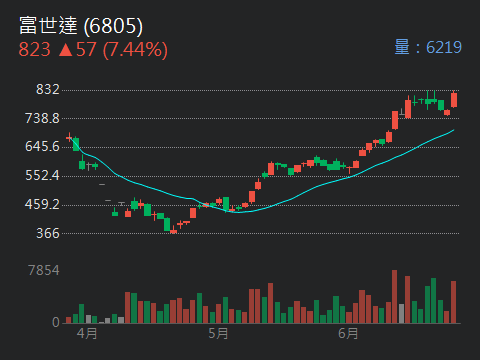Click the 0 volume axis label
The image size is (480, 360).
point(56,322)
